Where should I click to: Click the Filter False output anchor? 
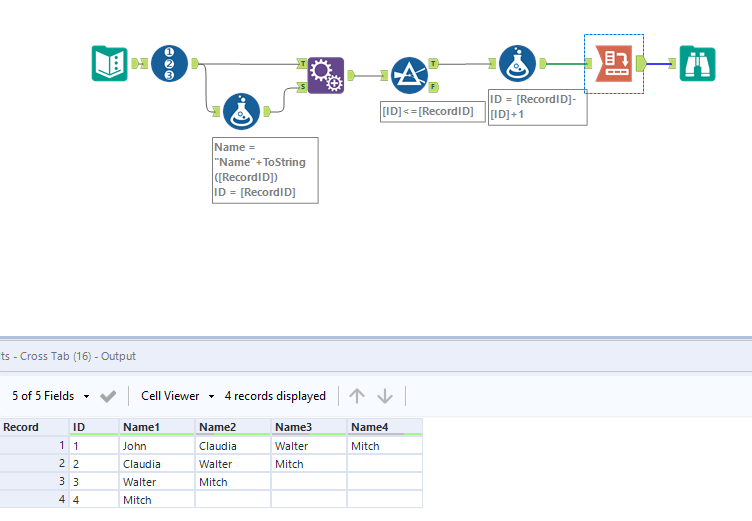tap(434, 87)
